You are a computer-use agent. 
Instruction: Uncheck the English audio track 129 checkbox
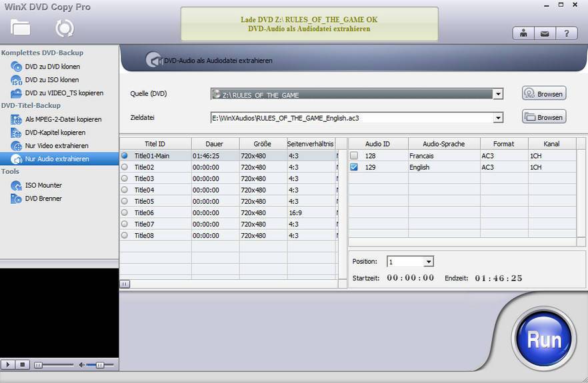pos(354,167)
